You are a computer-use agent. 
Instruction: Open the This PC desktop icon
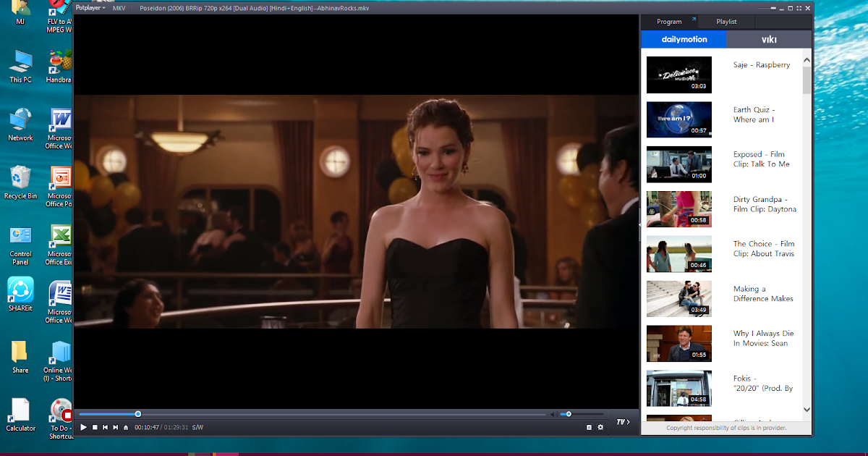pyautogui.click(x=20, y=67)
